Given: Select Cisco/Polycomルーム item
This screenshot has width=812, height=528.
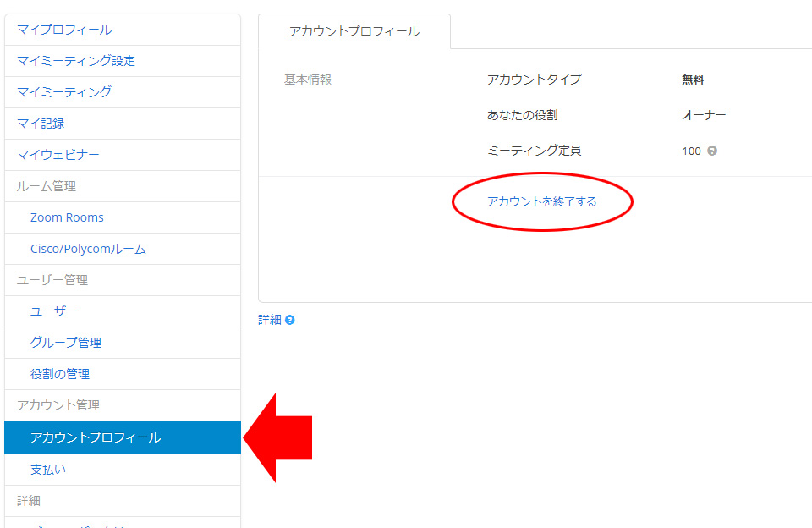Looking at the screenshot, I should tap(88, 249).
